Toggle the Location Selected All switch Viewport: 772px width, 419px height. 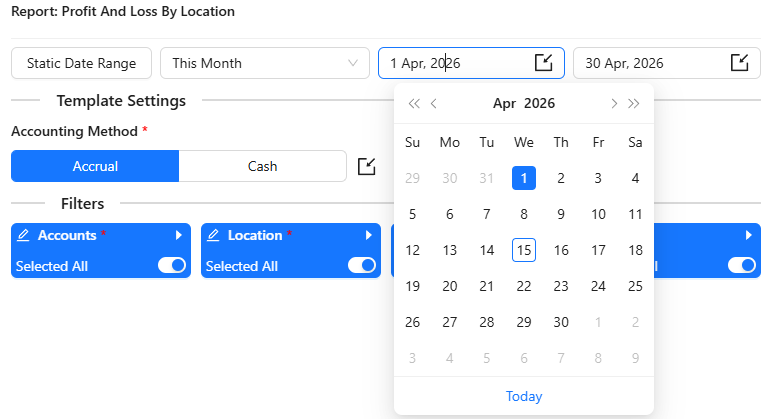(362, 265)
